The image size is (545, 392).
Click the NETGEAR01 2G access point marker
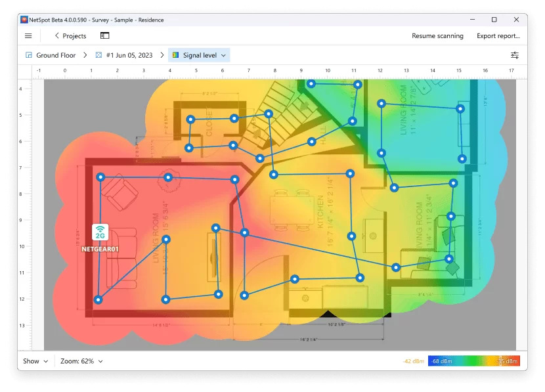(x=100, y=233)
